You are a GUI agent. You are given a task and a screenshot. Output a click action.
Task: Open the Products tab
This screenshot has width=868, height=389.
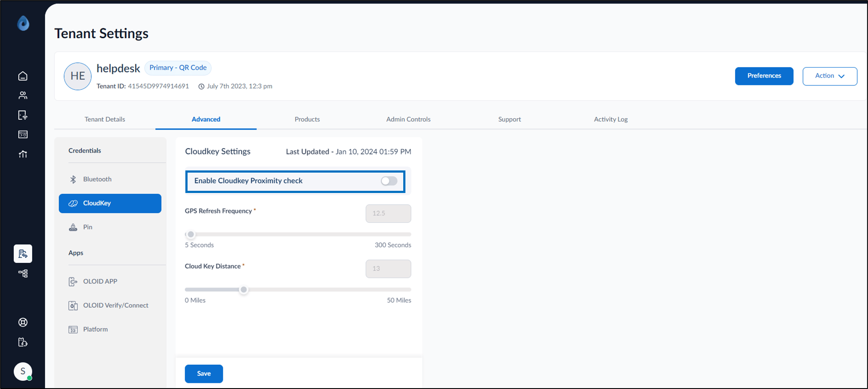pos(307,119)
